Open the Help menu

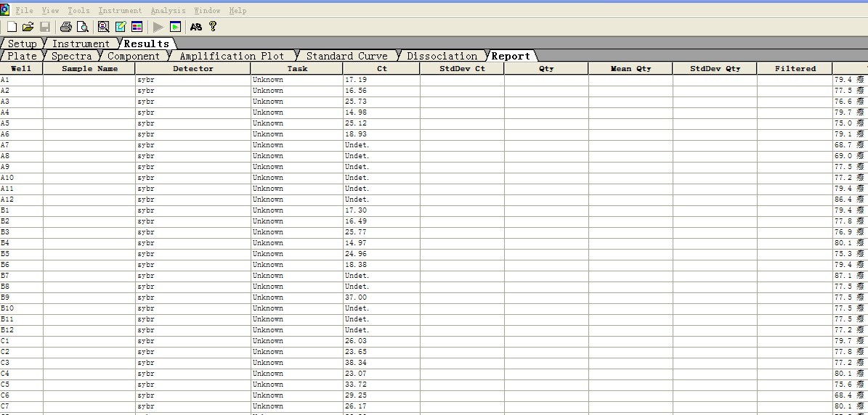238,10
